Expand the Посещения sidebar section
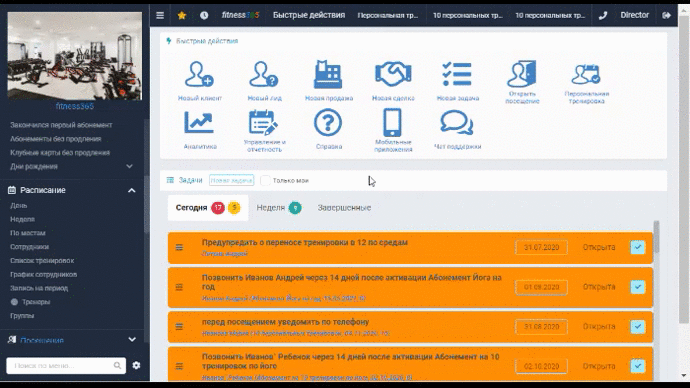The image size is (690, 388). click(x=132, y=340)
